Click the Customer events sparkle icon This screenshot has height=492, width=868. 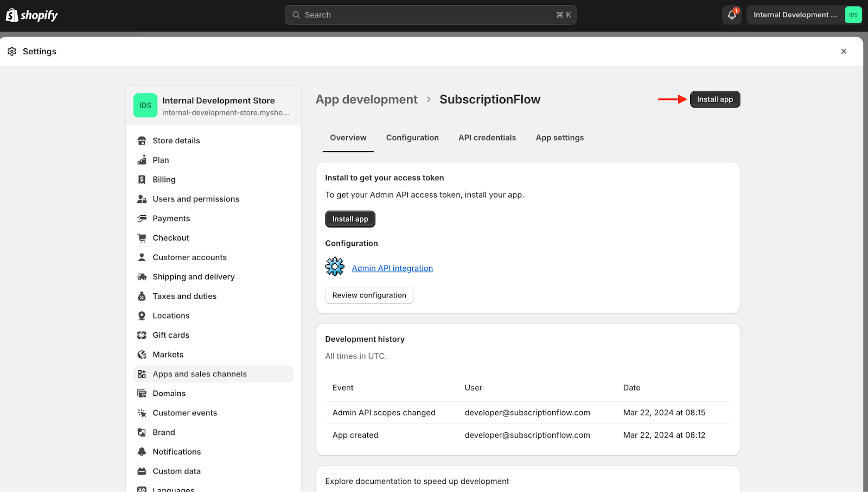pos(142,413)
